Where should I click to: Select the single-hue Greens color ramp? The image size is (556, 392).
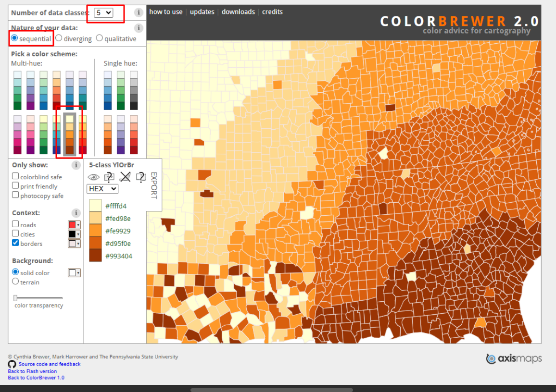[x=121, y=90]
